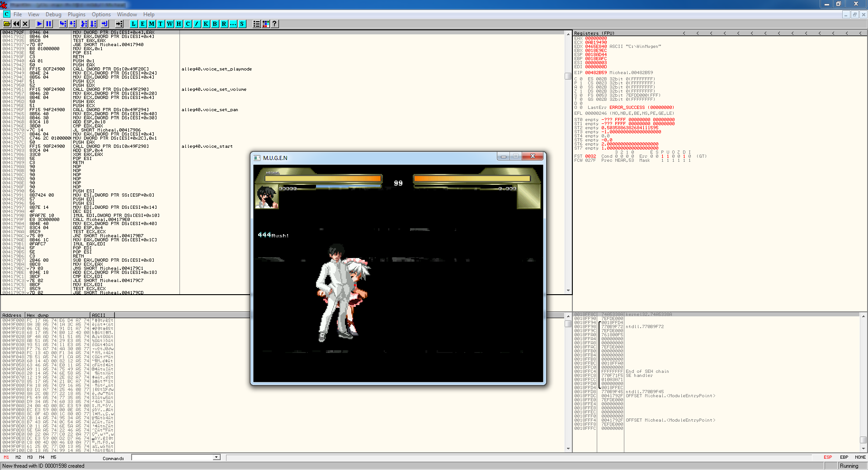The width and height of the screenshot is (868, 470).
Task: Show References window with R icon
Action: [x=224, y=24]
